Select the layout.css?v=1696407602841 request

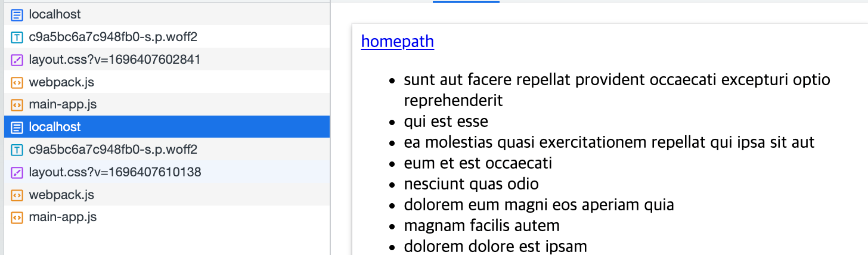click(x=167, y=60)
